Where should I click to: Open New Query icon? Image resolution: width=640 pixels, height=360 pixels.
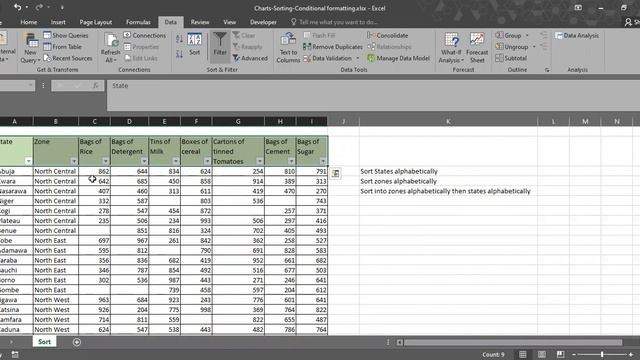click(x=31, y=48)
